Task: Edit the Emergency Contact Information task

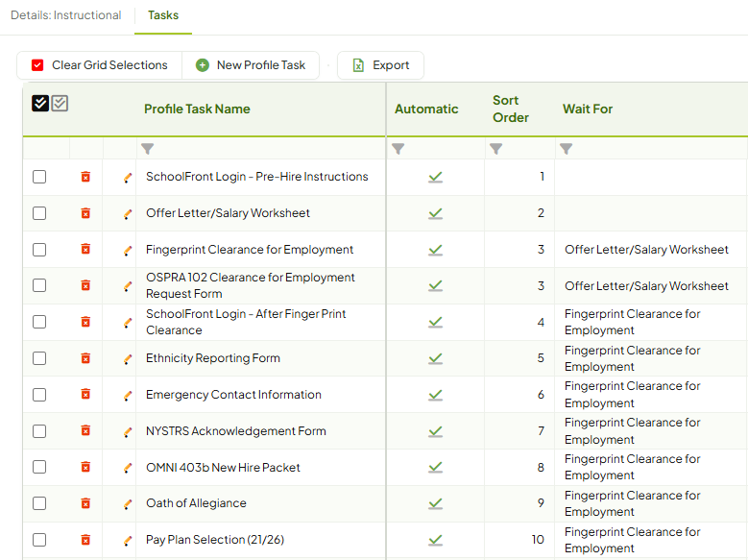Action: coord(128,396)
